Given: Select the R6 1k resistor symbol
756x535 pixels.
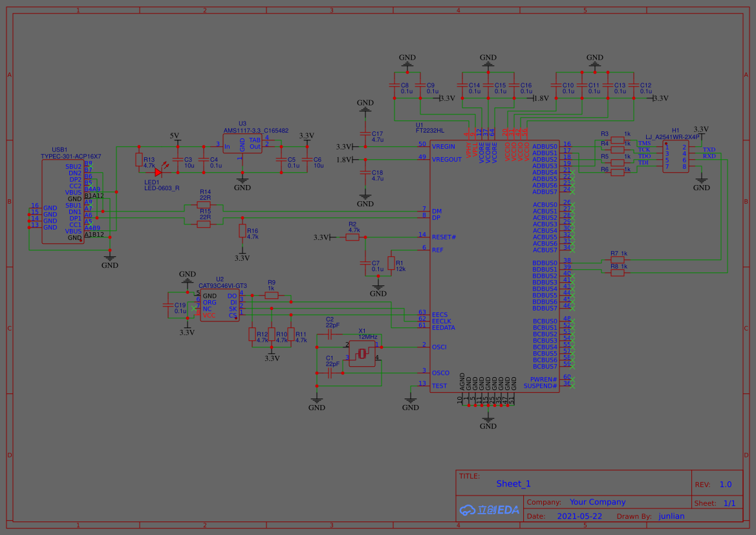Looking at the screenshot, I should [x=618, y=172].
